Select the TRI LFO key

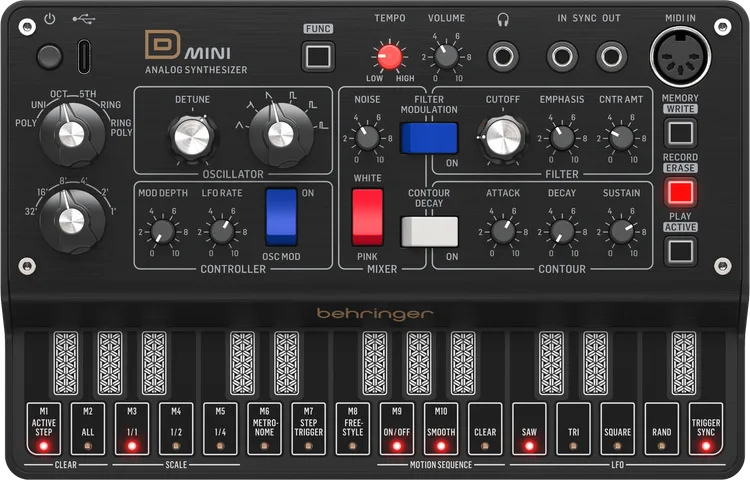click(x=574, y=429)
